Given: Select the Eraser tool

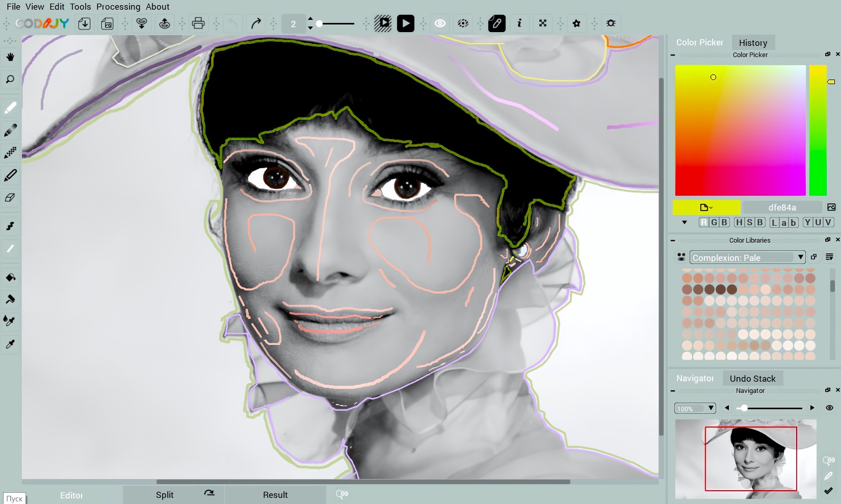Looking at the screenshot, I should 10,198.
